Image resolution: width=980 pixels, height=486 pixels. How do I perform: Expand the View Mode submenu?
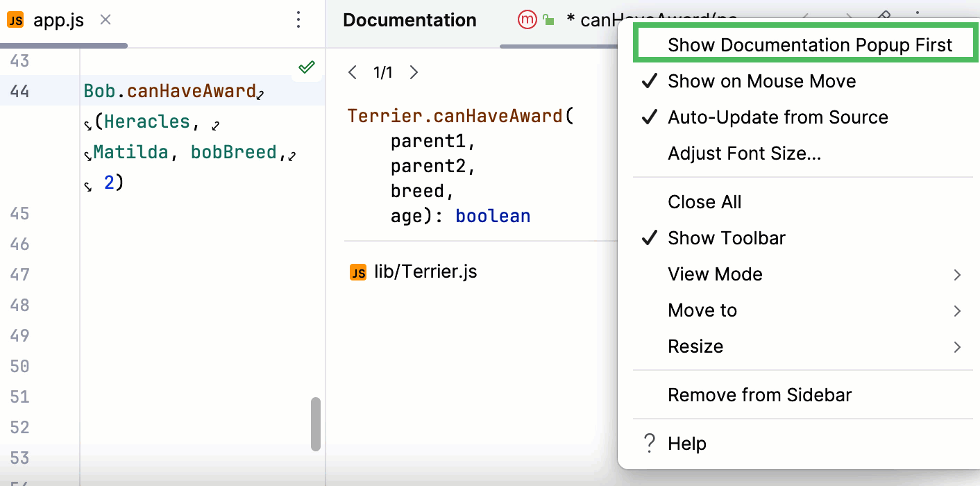(715, 274)
